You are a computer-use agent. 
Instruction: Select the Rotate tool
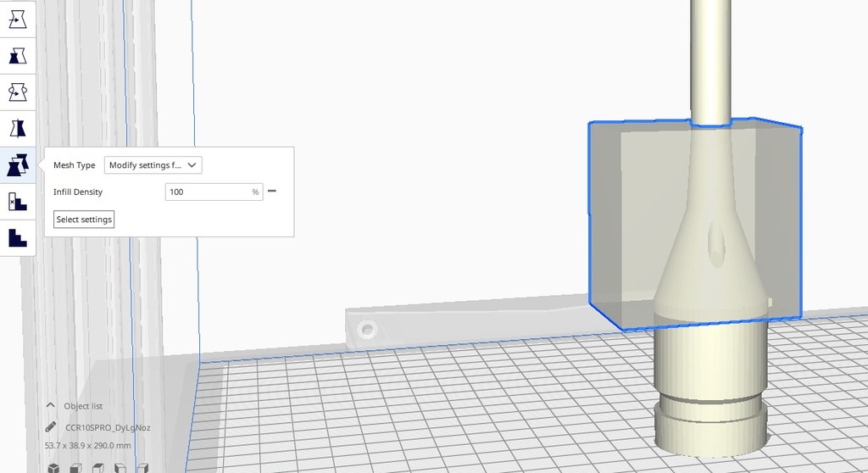pos(18,92)
